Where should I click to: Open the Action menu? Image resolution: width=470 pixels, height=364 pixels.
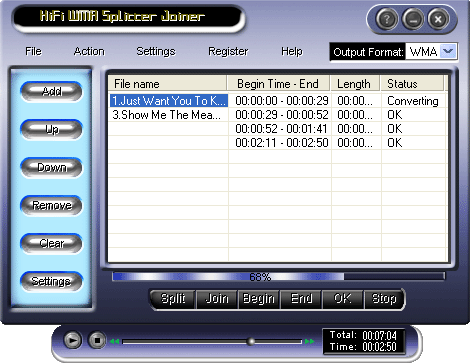pyautogui.click(x=89, y=51)
